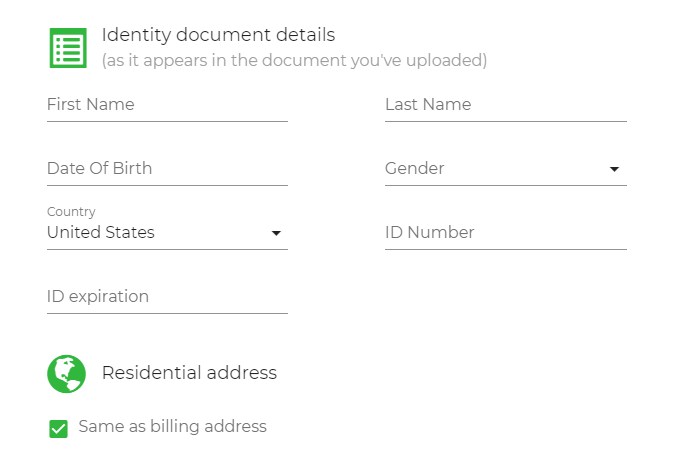Click the Country dropdown arrow

(x=276, y=233)
